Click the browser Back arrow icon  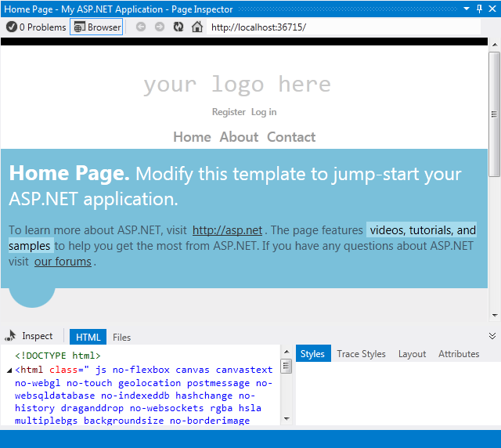(141, 27)
